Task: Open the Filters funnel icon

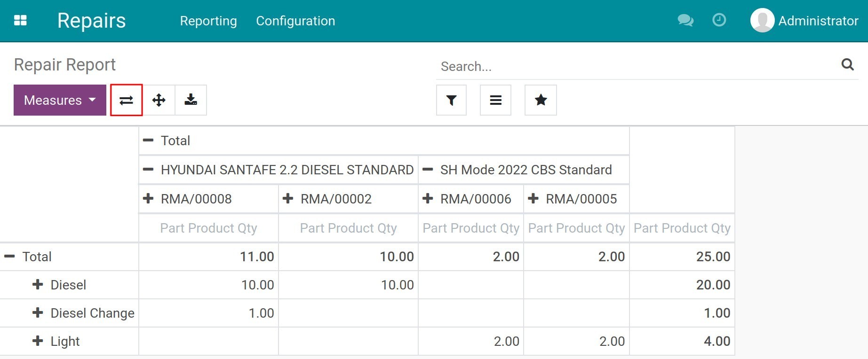Action: click(x=451, y=100)
